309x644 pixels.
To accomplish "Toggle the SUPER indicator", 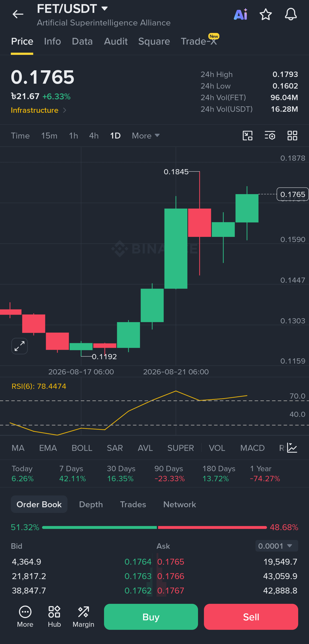I will pyautogui.click(x=181, y=448).
